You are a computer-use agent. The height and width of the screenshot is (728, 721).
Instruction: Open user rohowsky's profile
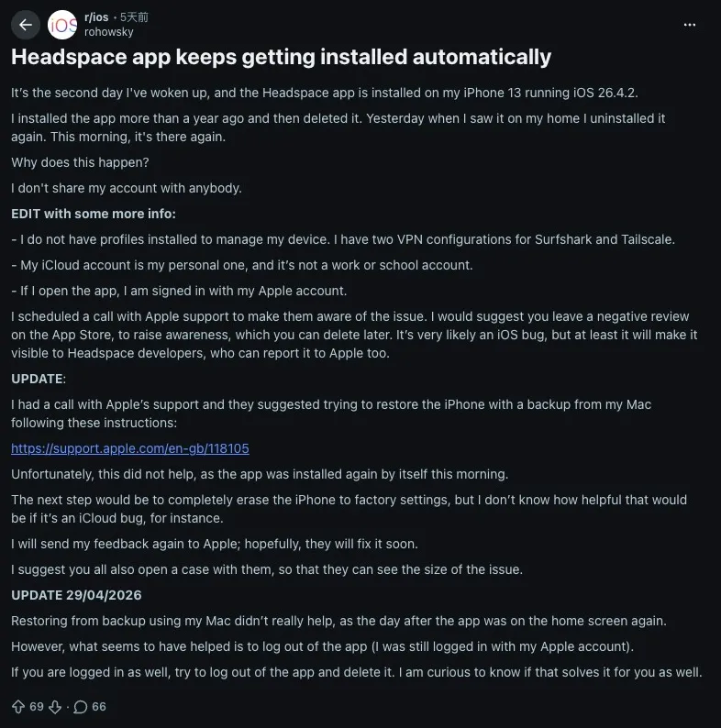click(x=108, y=31)
